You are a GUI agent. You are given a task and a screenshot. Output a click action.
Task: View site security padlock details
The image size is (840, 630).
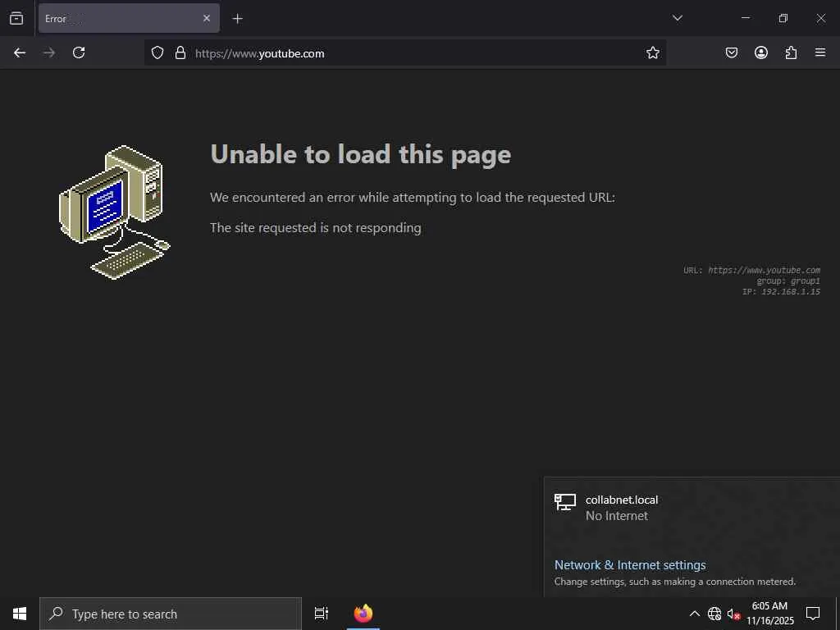pos(180,52)
